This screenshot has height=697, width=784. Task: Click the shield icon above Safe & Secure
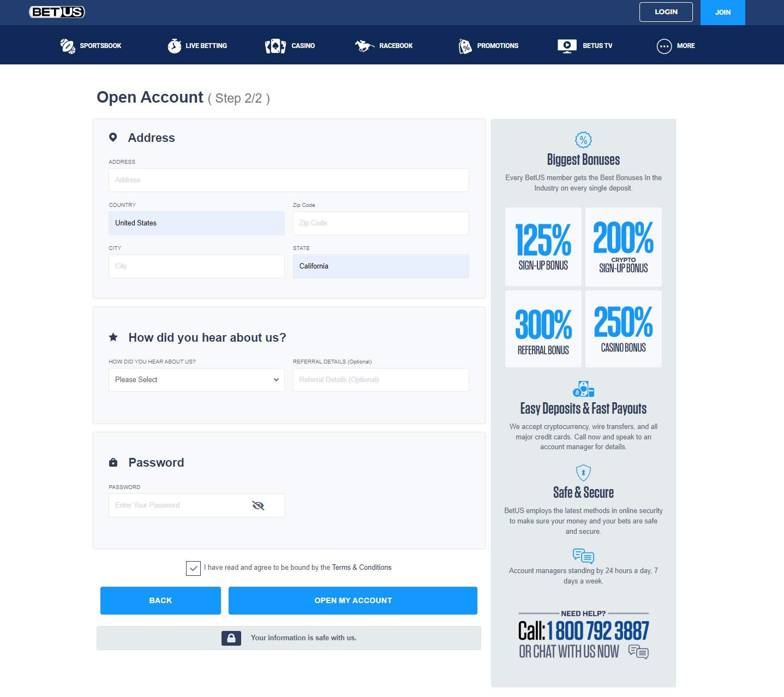pos(583,473)
